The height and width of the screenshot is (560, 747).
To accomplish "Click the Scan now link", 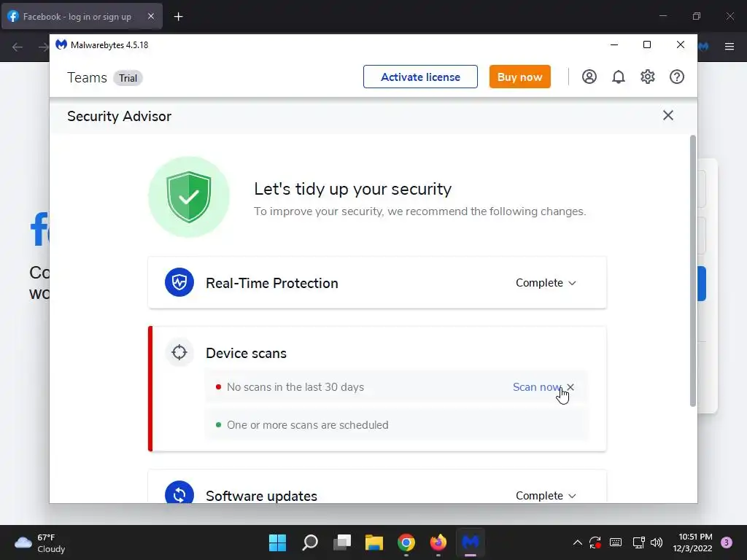I will point(537,387).
